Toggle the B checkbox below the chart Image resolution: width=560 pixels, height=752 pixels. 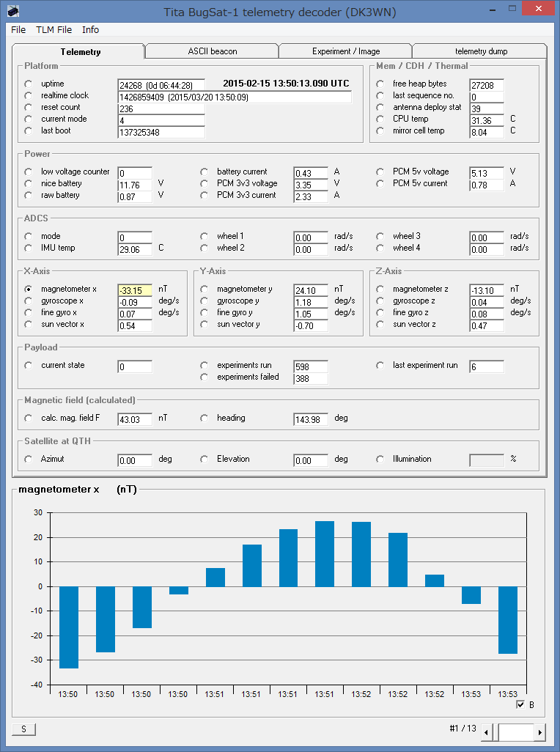tap(520, 704)
